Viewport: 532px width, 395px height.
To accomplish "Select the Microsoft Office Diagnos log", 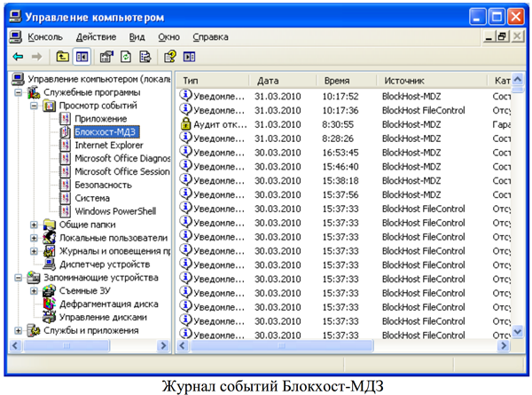I will click(x=122, y=159).
